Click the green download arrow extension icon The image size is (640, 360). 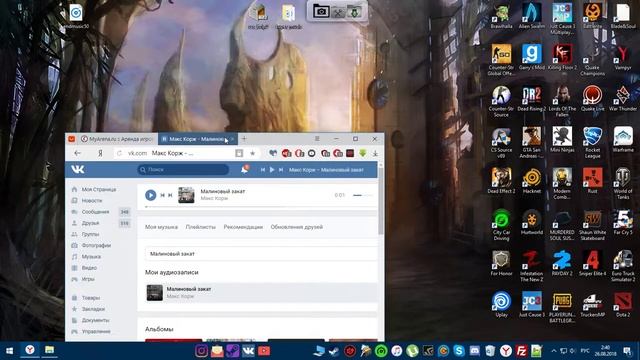point(362,153)
